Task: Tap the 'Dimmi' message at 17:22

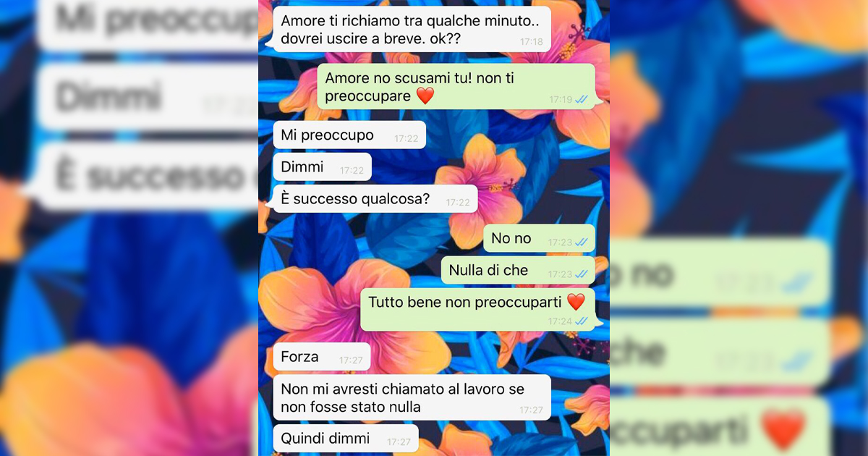Action: click(323, 167)
